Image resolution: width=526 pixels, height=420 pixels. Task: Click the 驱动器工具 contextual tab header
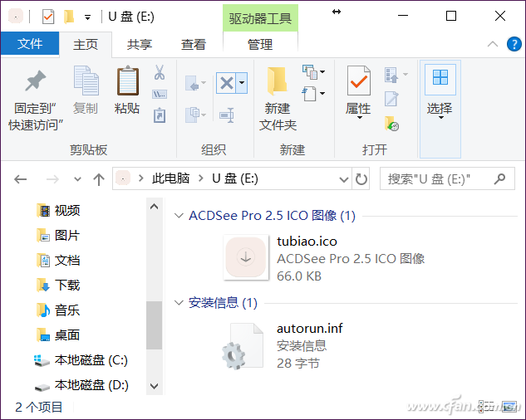260,18
